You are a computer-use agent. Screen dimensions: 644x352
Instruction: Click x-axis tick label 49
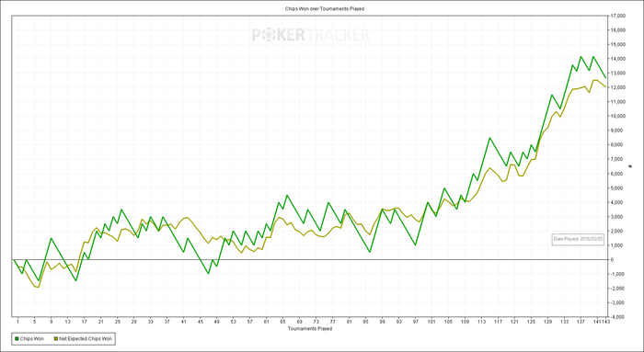point(217,322)
